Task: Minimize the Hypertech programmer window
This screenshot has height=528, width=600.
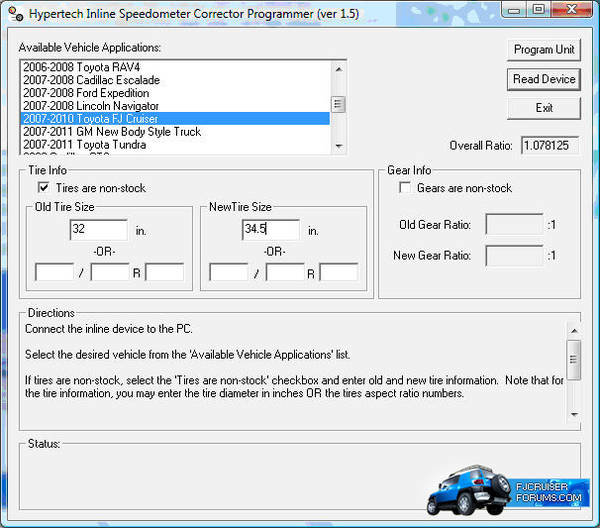Action: (514, 9)
